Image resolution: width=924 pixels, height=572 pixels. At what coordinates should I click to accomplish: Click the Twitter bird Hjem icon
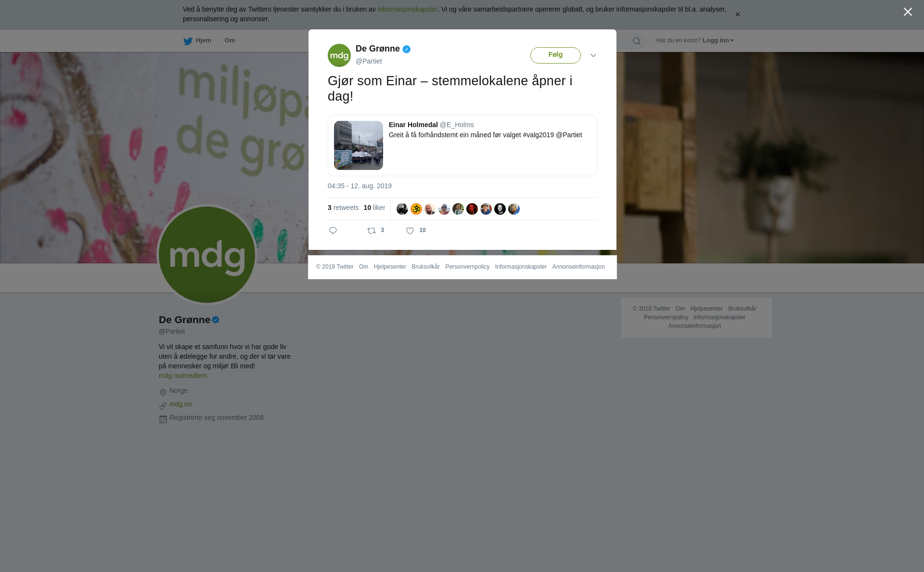[x=188, y=41]
